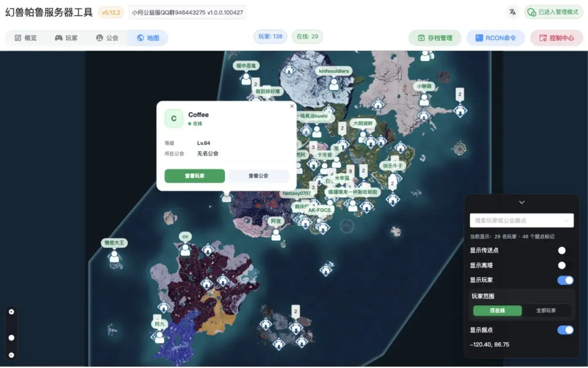Click the 快乐牛子 player label

[392, 166]
